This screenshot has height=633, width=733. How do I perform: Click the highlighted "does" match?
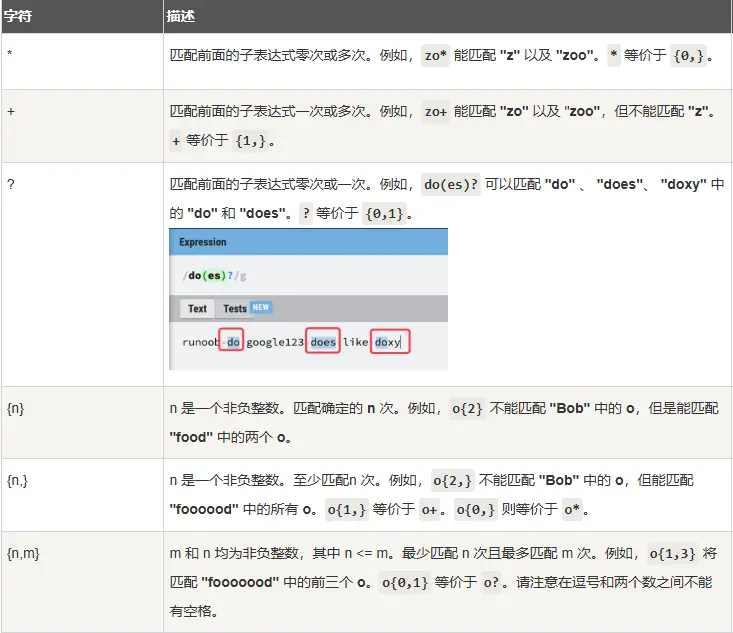(x=323, y=342)
